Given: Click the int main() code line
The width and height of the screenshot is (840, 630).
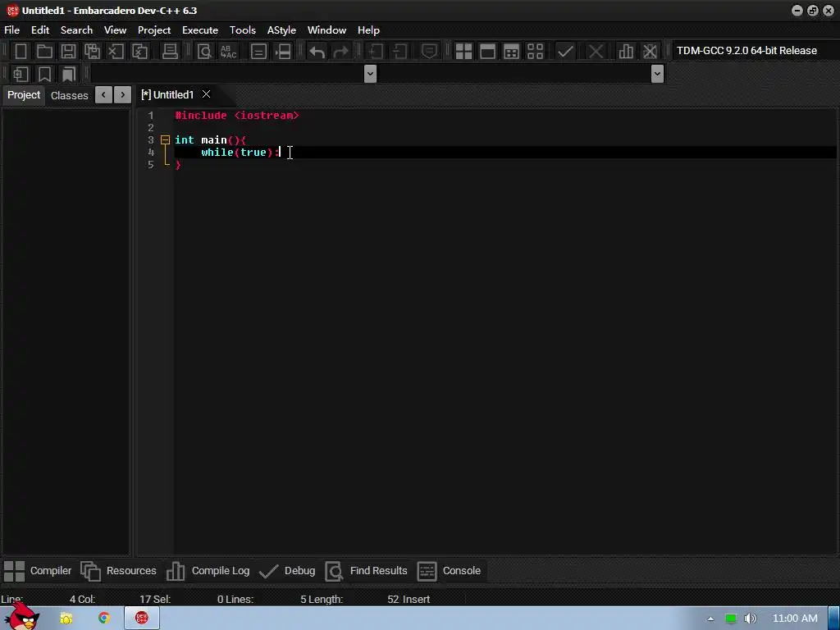Looking at the screenshot, I should tap(211, 139).
